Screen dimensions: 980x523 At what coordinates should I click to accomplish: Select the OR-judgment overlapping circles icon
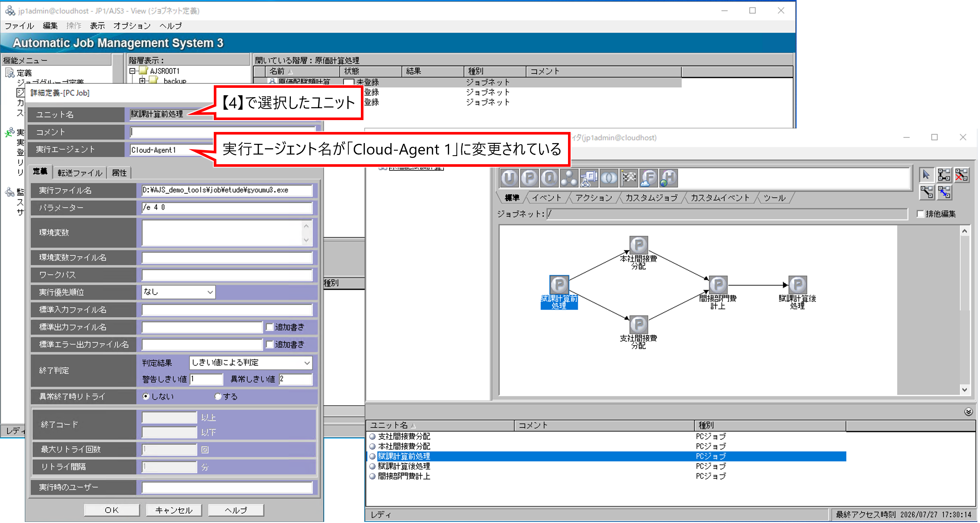pos(609,178)
